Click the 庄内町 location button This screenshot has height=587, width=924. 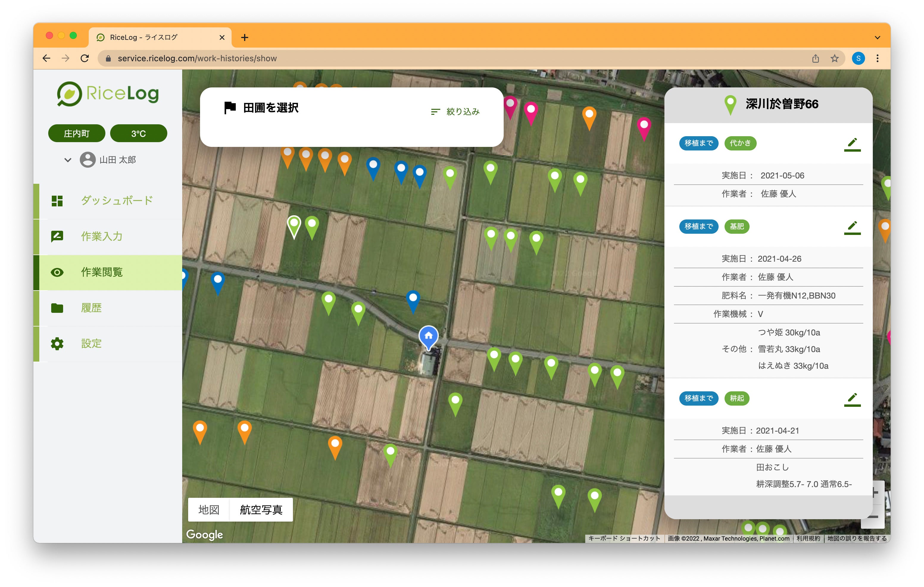[x=77, y=134]
